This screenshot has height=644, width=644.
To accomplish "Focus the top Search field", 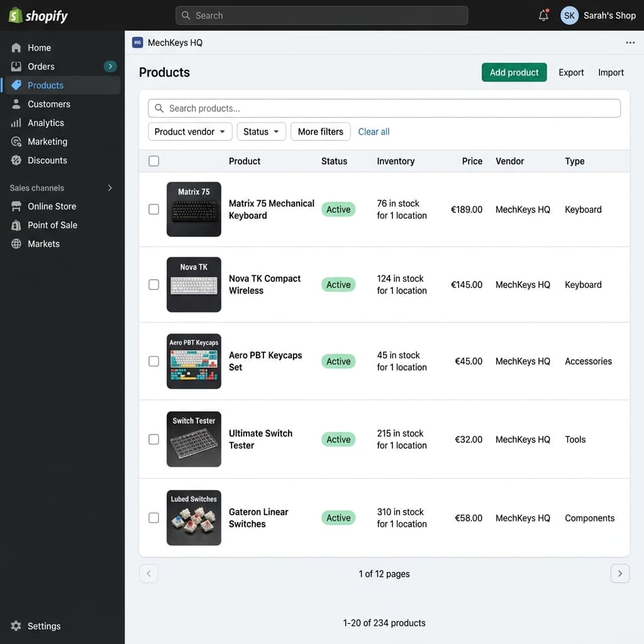I will (321, 16).
